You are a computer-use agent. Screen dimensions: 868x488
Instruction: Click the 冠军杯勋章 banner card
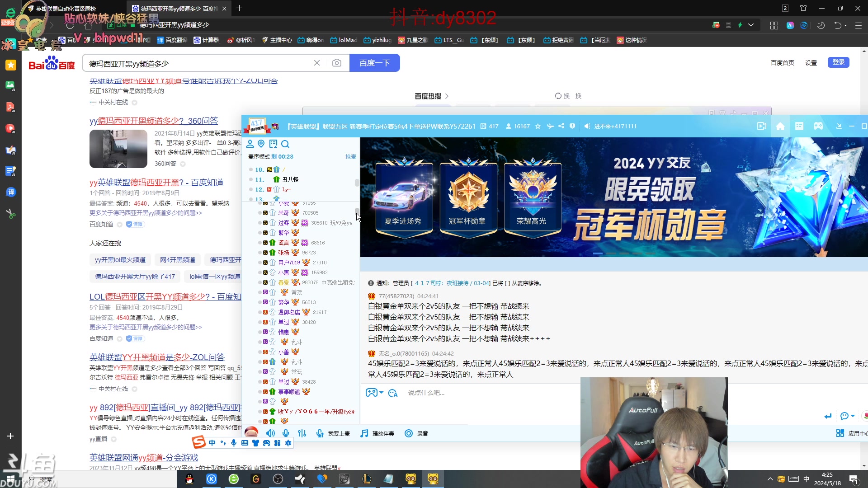coord(467,197)
